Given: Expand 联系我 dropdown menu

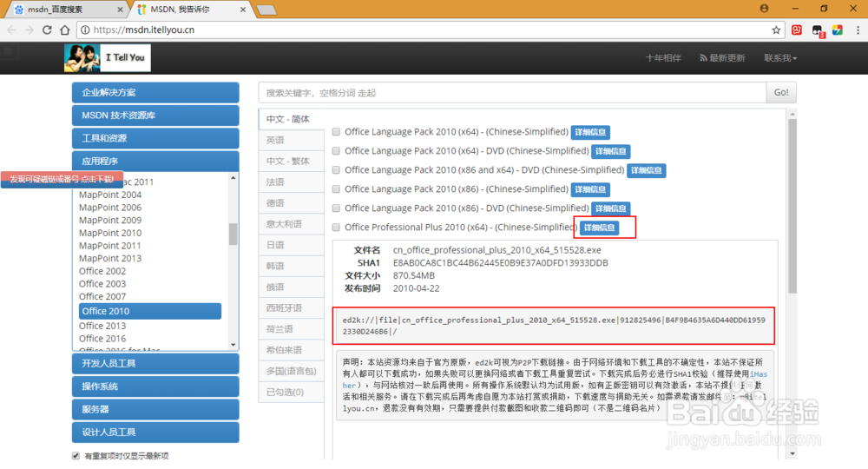Looking at the screenshot, I should [780, 58].
